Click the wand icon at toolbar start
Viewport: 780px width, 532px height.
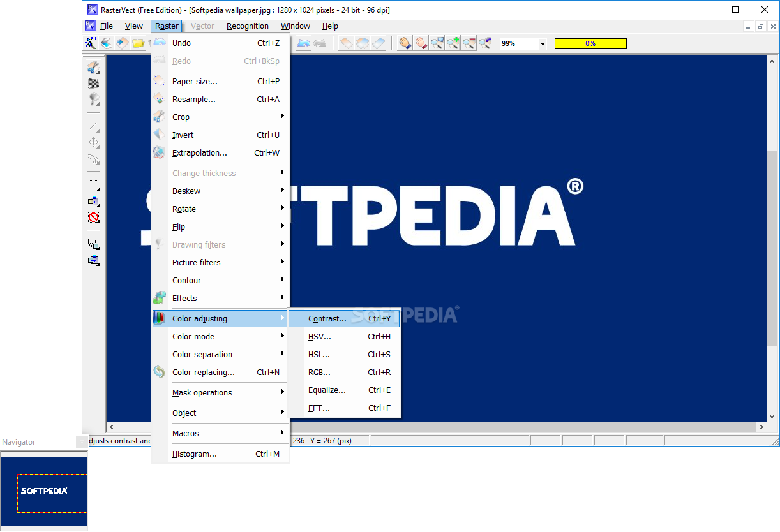tap(91, 43)
